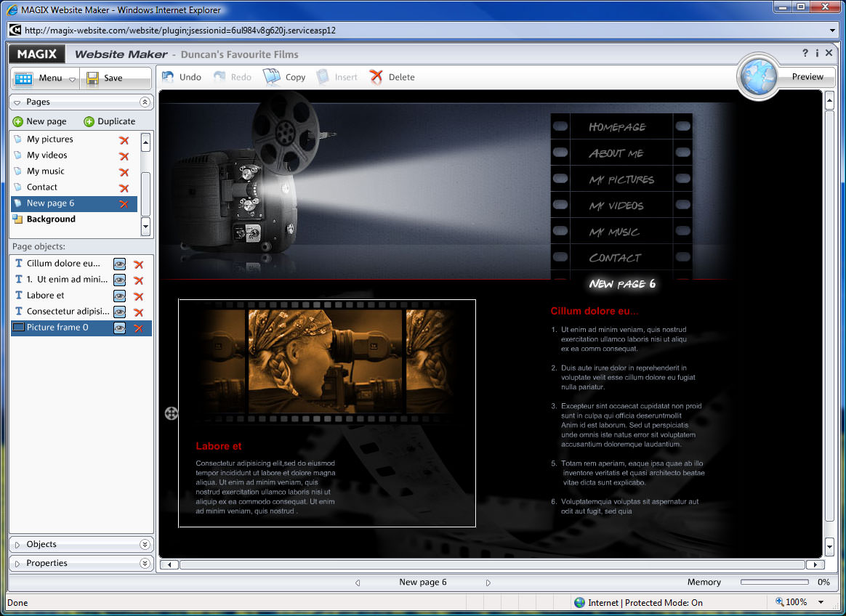Click ABOUT ME in site navigation
The image size is (846, 616).
pyautogui.click(x=616, y=153)
